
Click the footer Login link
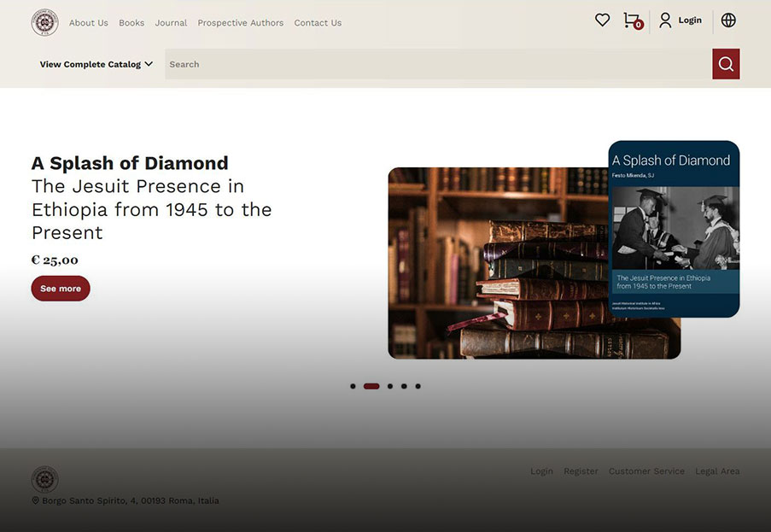pyautogui.click(x=541, y=471)
